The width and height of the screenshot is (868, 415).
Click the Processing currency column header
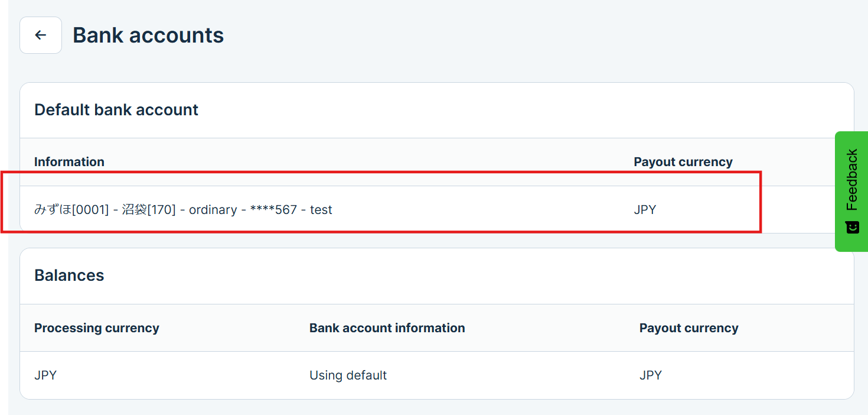(97, 328)
